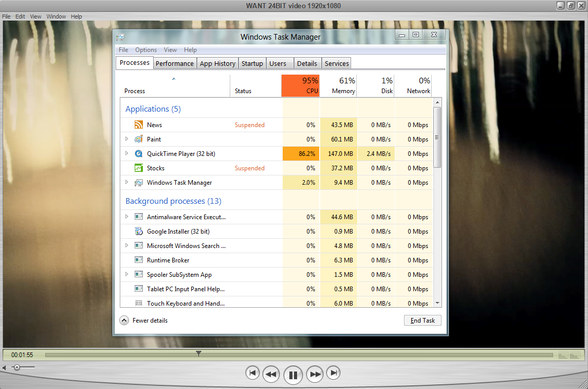Switch to the App History tab
Image resolution: width=588 pixels, height=389 pixels.
217,63
